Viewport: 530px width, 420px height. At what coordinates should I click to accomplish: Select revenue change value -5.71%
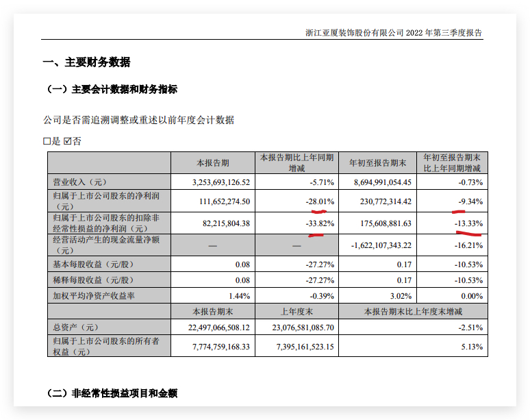pos(322,182)
